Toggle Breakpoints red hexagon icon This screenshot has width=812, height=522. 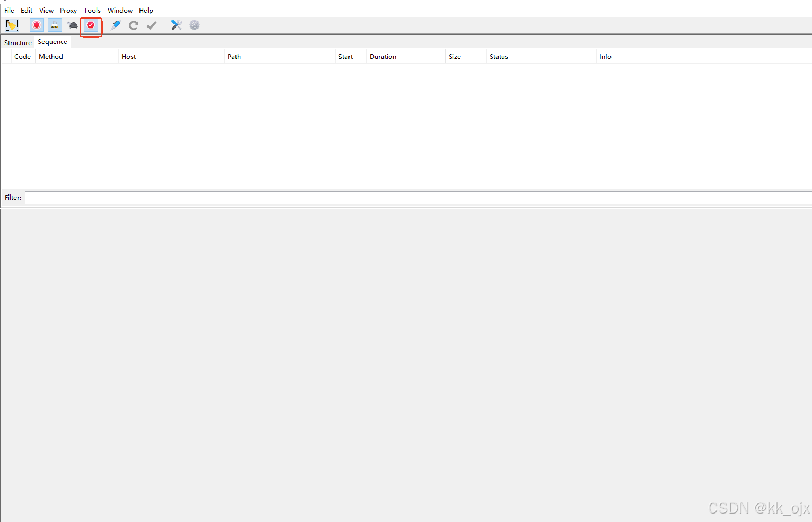[x=91, y=25]
